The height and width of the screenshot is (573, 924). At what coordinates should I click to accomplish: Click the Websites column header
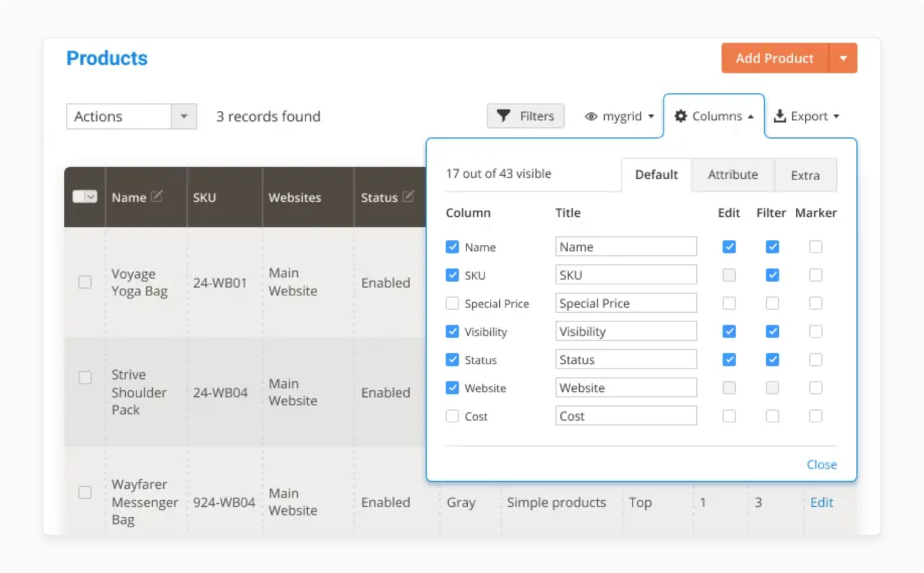(308, 197)
